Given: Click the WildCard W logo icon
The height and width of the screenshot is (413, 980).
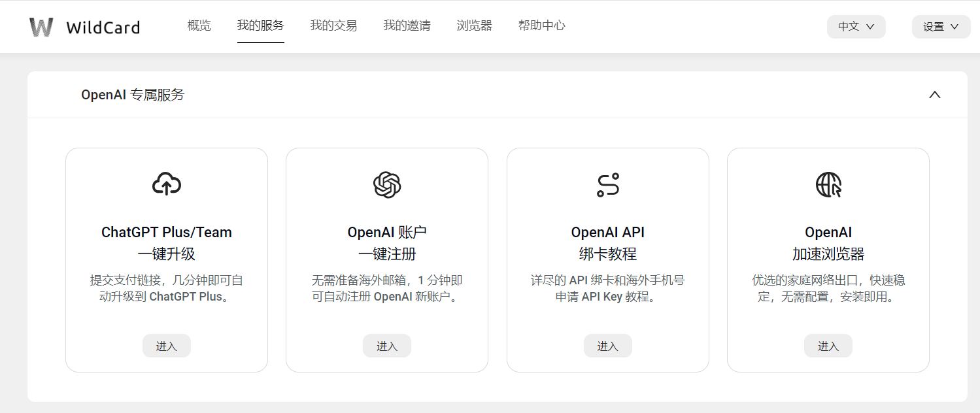Looking at the screenshot, I should [41, 27].
